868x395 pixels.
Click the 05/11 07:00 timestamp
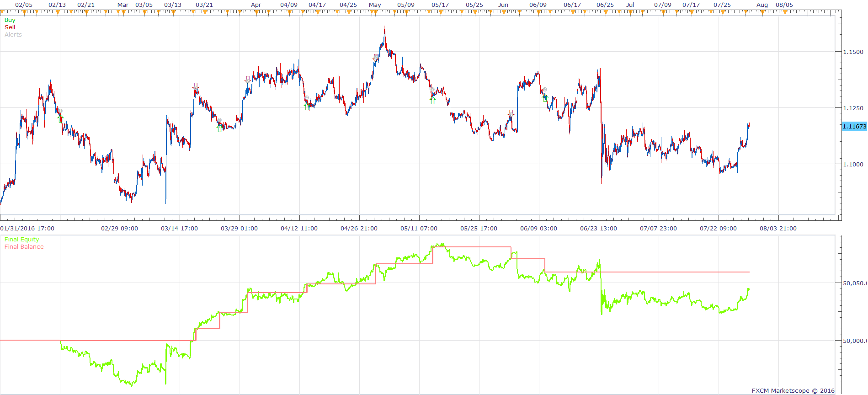[x=419, y=228]
